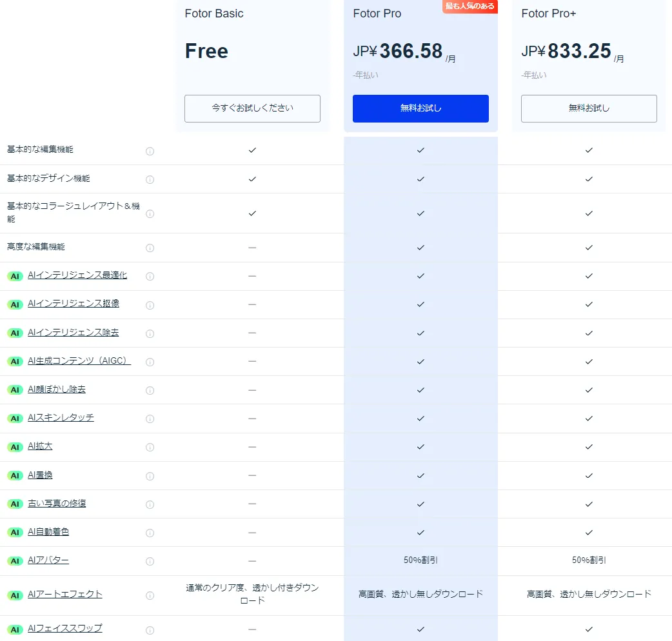
Task: Open the info icon for AIアバター
Action: (150, 561)
